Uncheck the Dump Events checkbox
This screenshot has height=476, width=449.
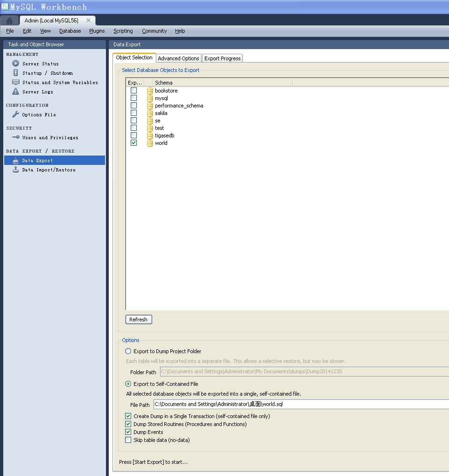tap(128, 432)
